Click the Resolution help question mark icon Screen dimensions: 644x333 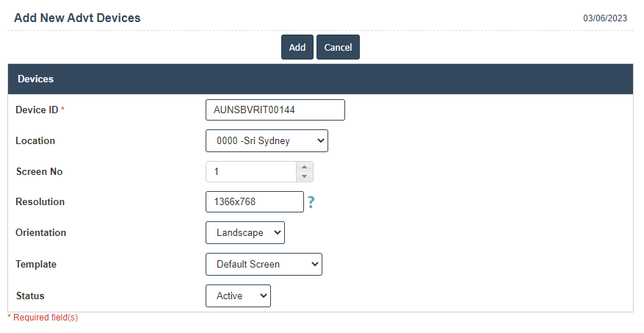pos(311,202)
